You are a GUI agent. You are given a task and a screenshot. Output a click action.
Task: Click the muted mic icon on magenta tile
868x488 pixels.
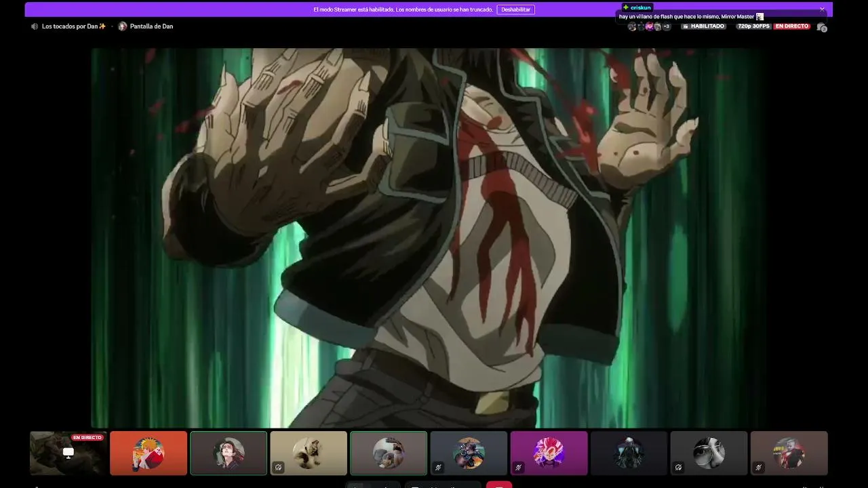pos(518,467)
